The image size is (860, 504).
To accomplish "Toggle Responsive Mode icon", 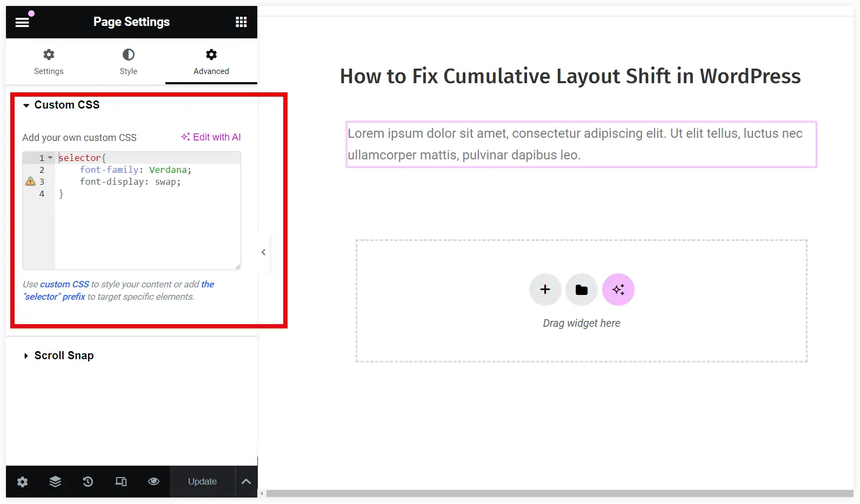I will (x=121, y=482).
